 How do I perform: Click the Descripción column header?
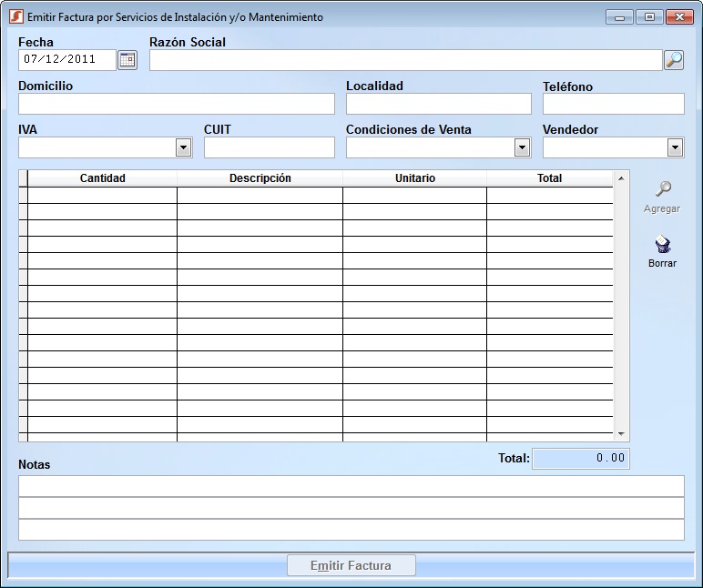(260, 178)
